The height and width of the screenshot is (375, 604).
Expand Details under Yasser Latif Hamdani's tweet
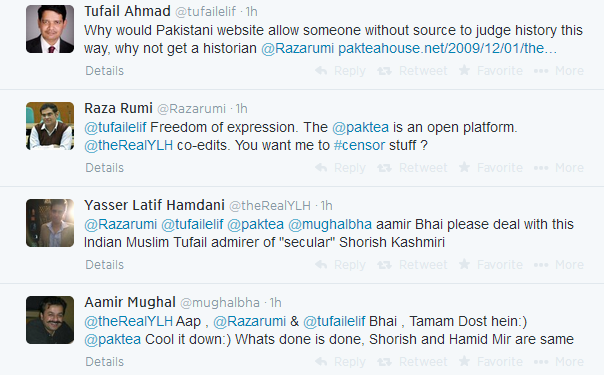(x=104, y=265)
